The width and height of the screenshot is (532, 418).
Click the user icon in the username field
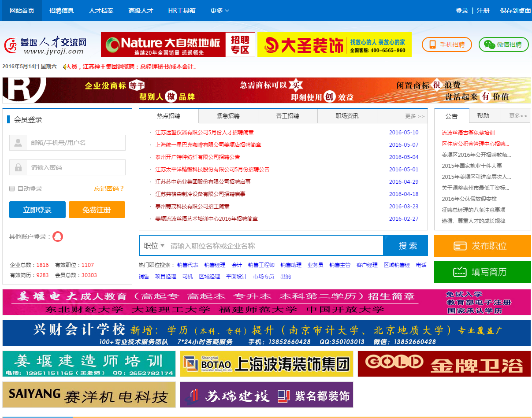(18, 143)
